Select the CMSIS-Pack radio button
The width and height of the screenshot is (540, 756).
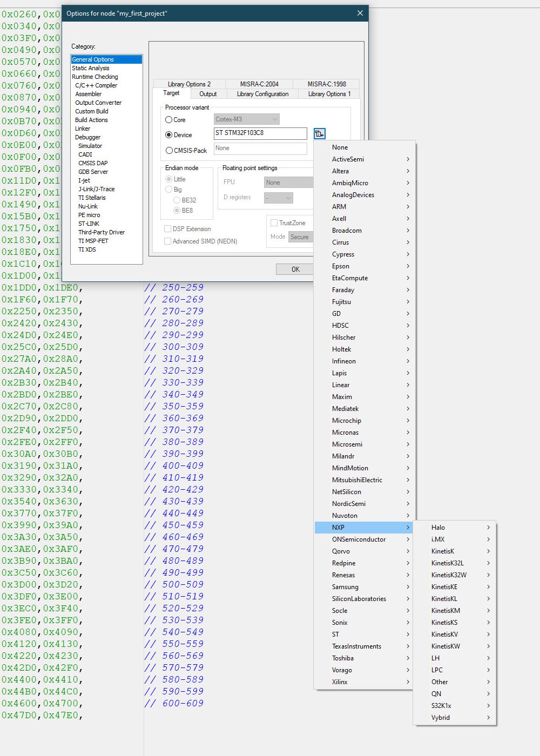(169, 151)
